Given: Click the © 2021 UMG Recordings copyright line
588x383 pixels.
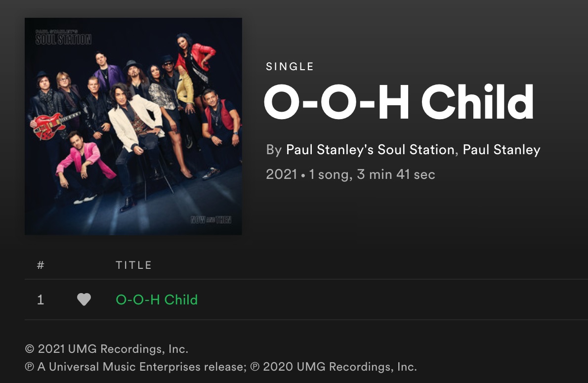Looking at the screenshot, I should click(x=107, y=349).
